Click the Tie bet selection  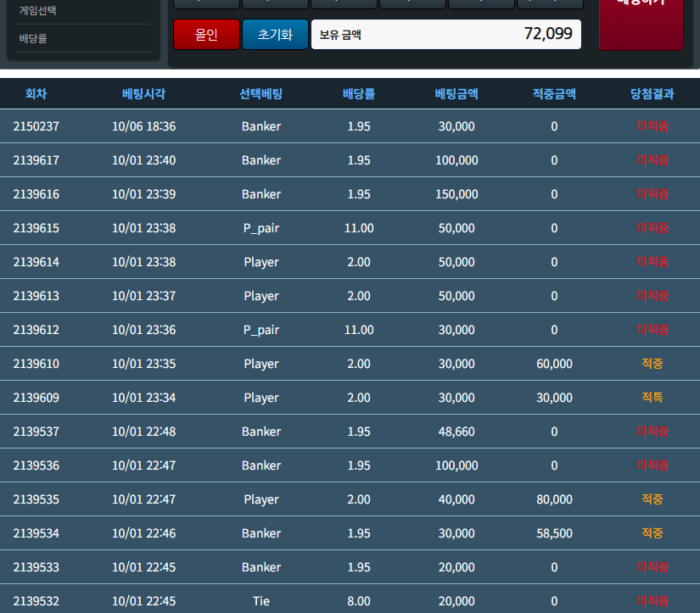pyautogui.click(x=261, y=601)
